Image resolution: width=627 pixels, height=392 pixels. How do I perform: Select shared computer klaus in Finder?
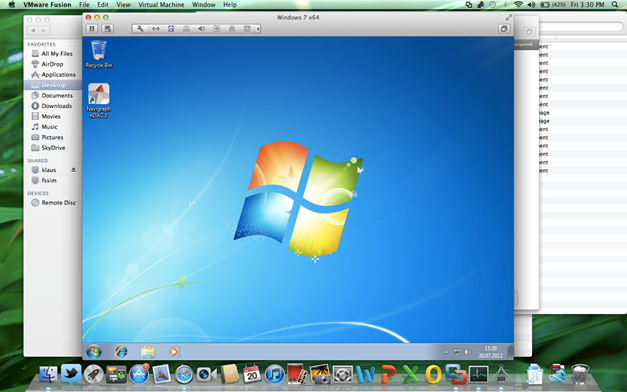pyautogui.click(x=48, y=170)
